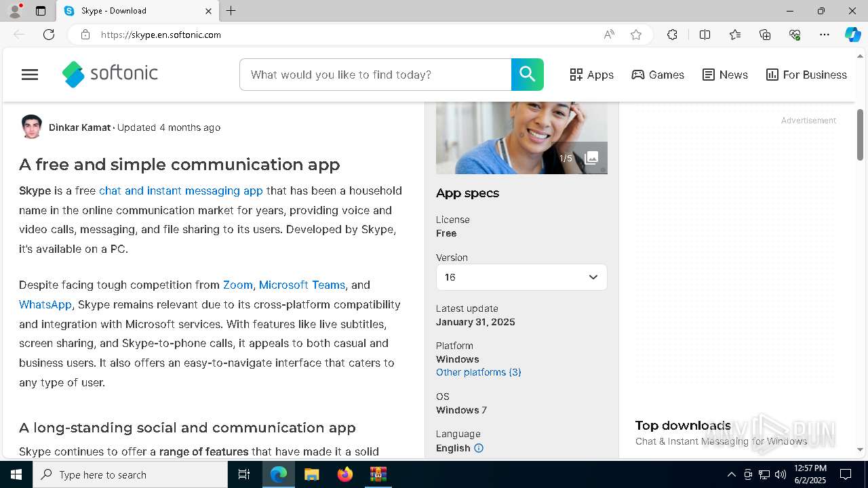The height and width of the screenshot is (488, 868).
Task: Click the Read aloud icon
Action: click(609, 35)
